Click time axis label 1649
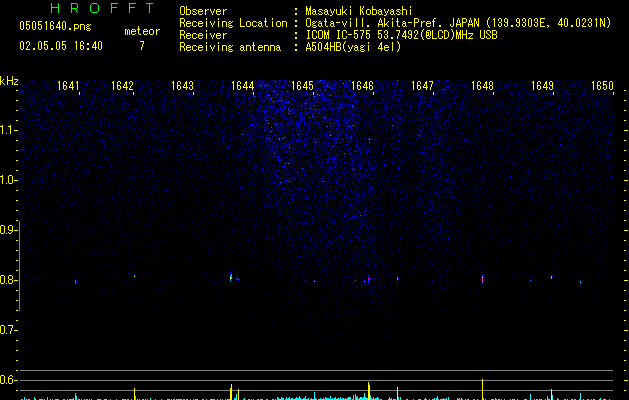This screenshot has height=400, width=629. 542,86
